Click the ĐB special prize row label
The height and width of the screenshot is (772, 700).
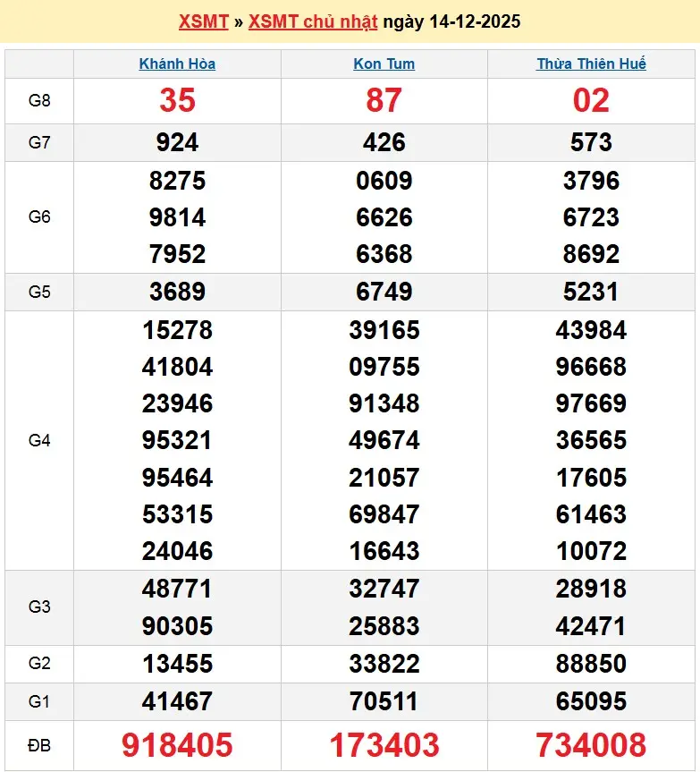tap(39, 745)
